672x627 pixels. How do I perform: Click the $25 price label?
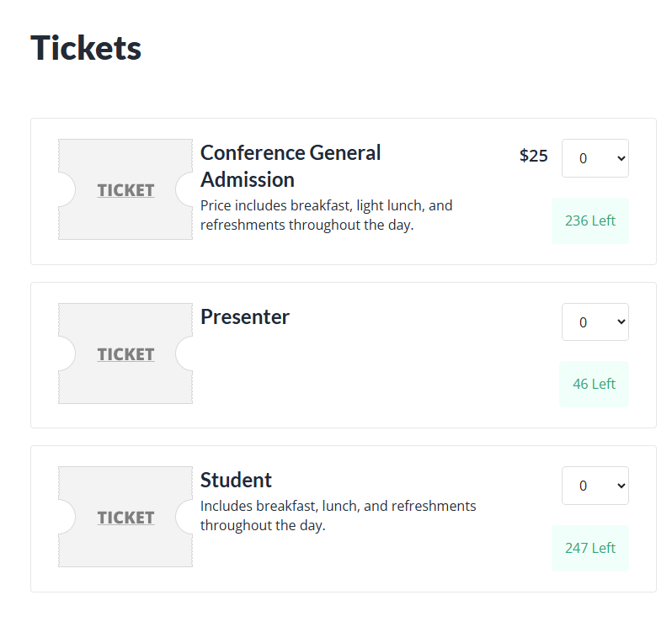533,156
